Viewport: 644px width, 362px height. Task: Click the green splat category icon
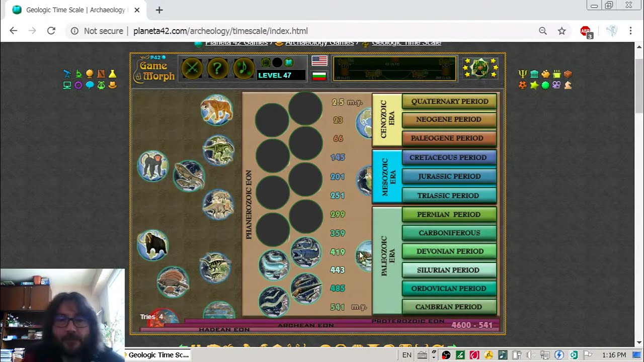pyautogui.click(x=545, y=85)
